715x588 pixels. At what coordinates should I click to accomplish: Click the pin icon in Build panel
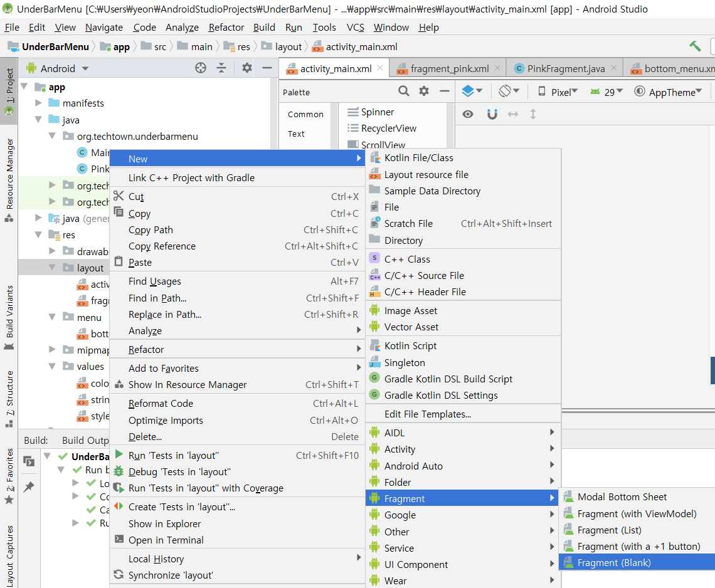click(29, 487)
